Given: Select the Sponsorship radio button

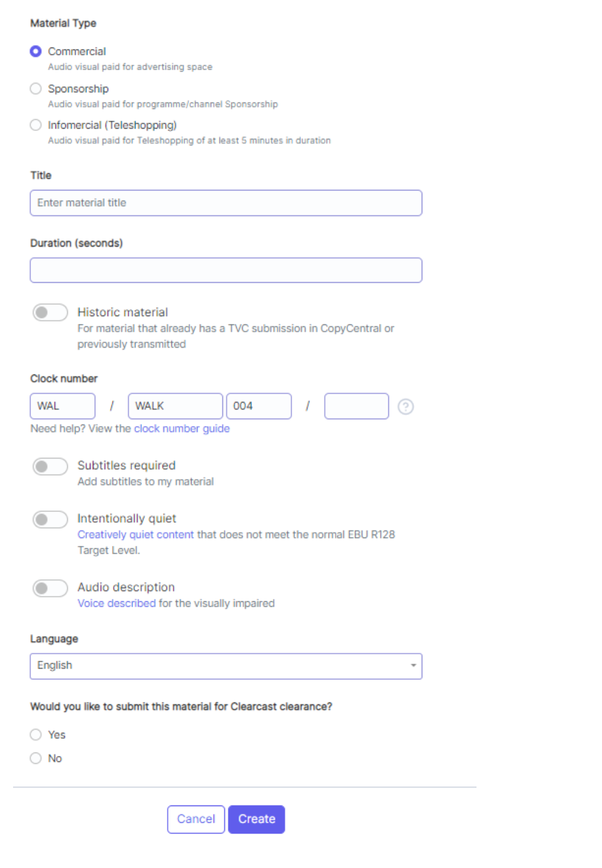Looking at the screenshot, I should click(x=36, y=89).
